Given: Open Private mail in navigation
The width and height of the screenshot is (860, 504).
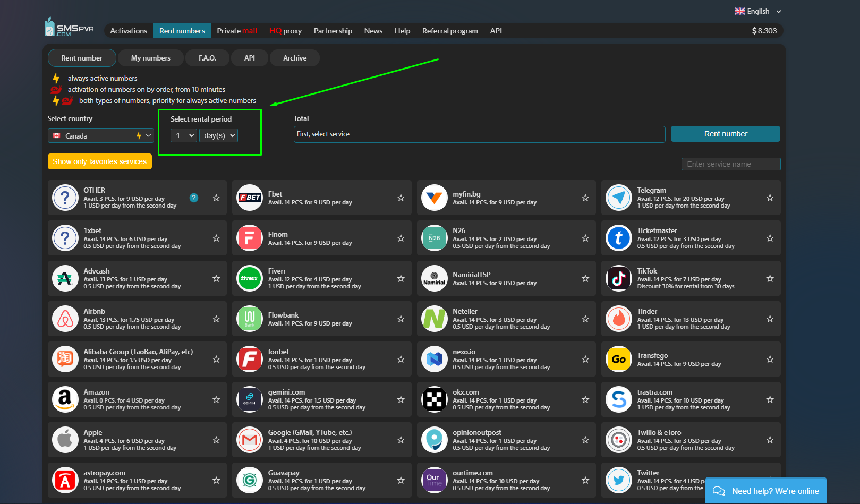Looking at the screenshot, I should click(x=237, y=31).
